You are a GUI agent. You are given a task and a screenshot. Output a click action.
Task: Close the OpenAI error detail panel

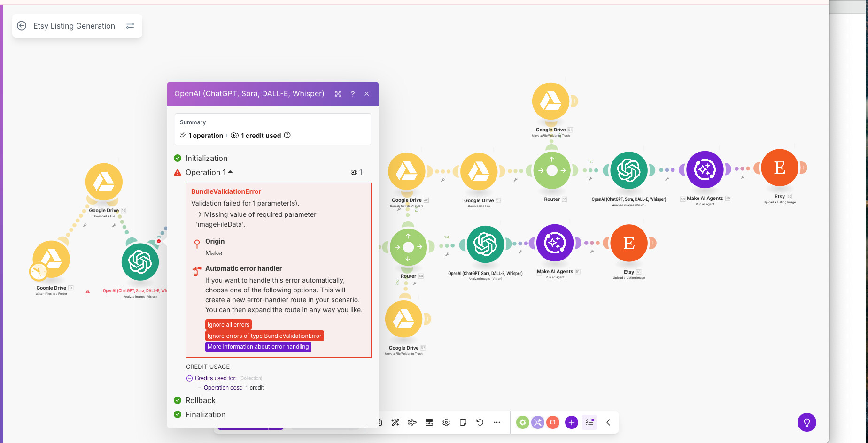[367, 94]
